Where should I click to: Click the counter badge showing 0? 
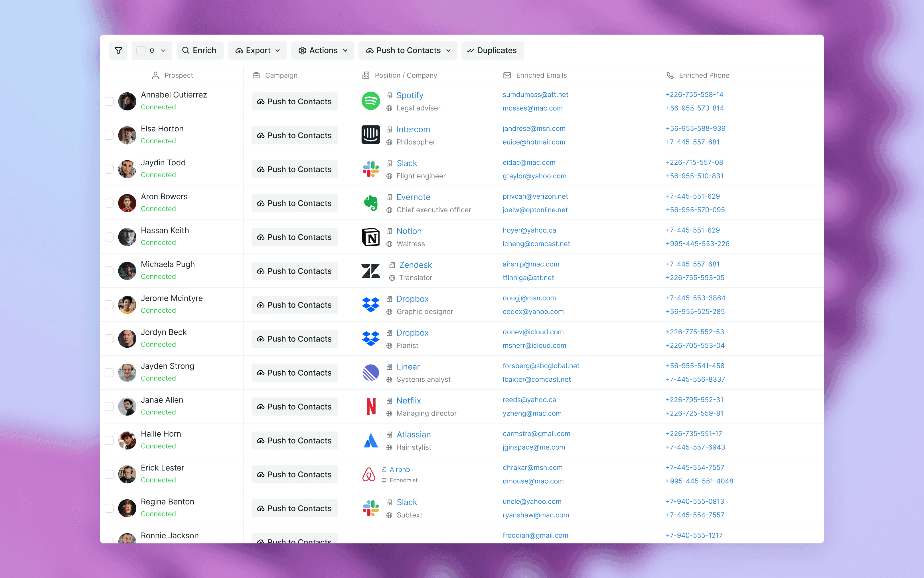coord(152,50)
